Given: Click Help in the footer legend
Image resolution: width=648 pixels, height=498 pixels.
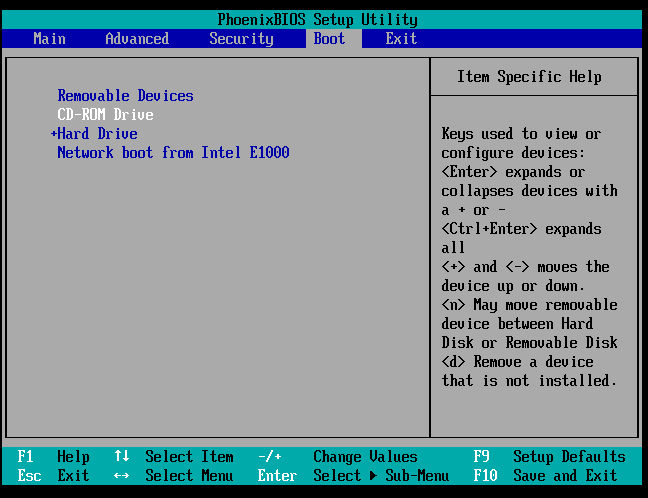Looking at the screenshot, I should point(73,457).
